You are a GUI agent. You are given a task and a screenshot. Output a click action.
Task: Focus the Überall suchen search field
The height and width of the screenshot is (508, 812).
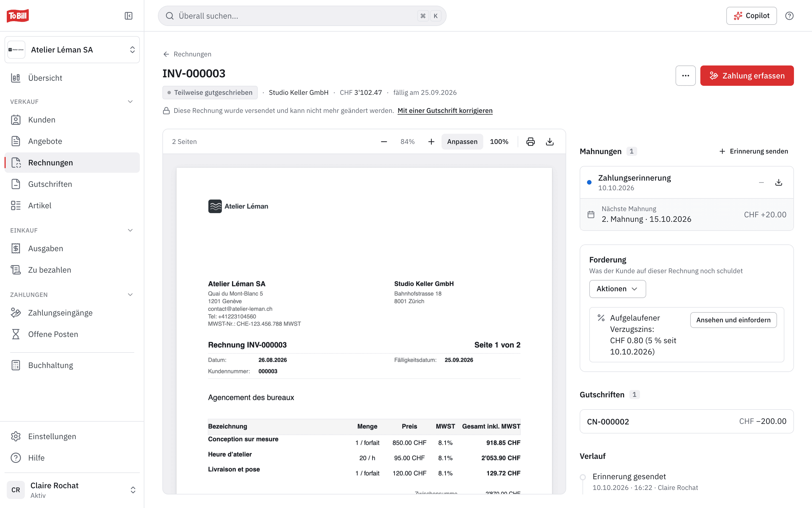coord(302,16)
